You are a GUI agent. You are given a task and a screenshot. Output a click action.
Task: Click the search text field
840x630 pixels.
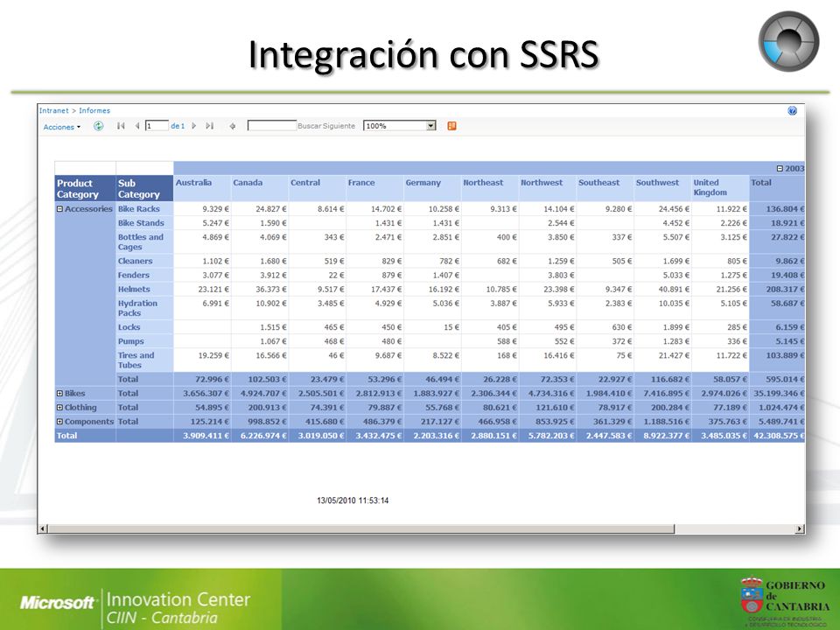tap(271, 126)
